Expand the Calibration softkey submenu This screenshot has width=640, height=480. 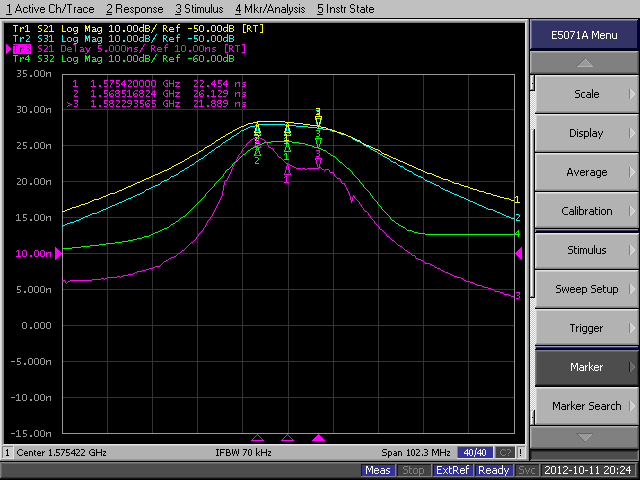pyautogui.click(x=585, y=211)
